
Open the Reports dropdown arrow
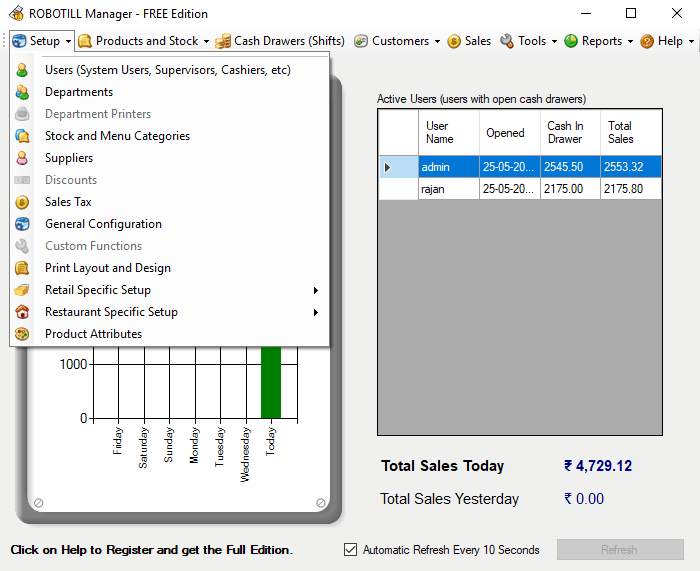point(630,42)
